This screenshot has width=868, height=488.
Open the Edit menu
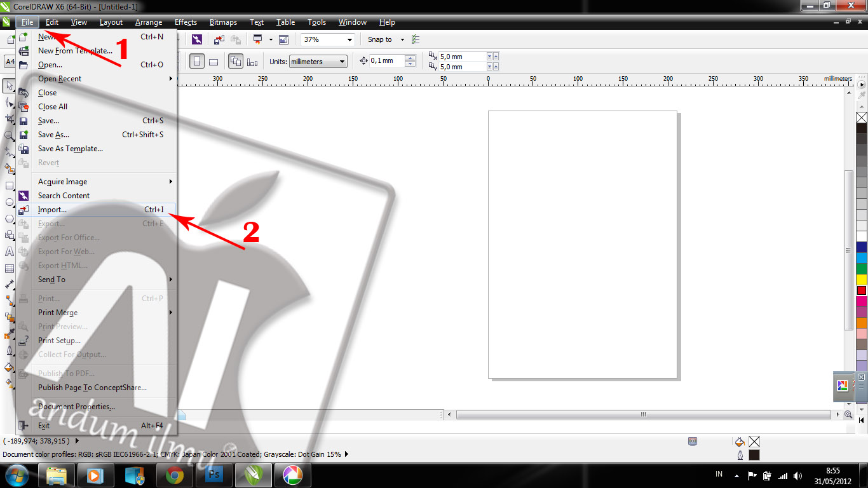pyautogui.click(x=52, y=22)
